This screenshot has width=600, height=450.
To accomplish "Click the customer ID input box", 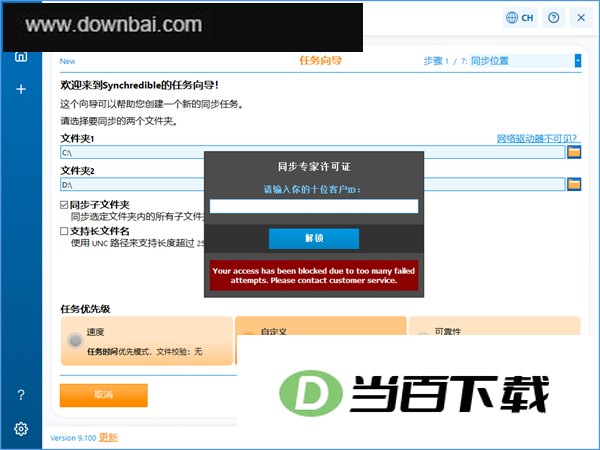I will [314, 206].
